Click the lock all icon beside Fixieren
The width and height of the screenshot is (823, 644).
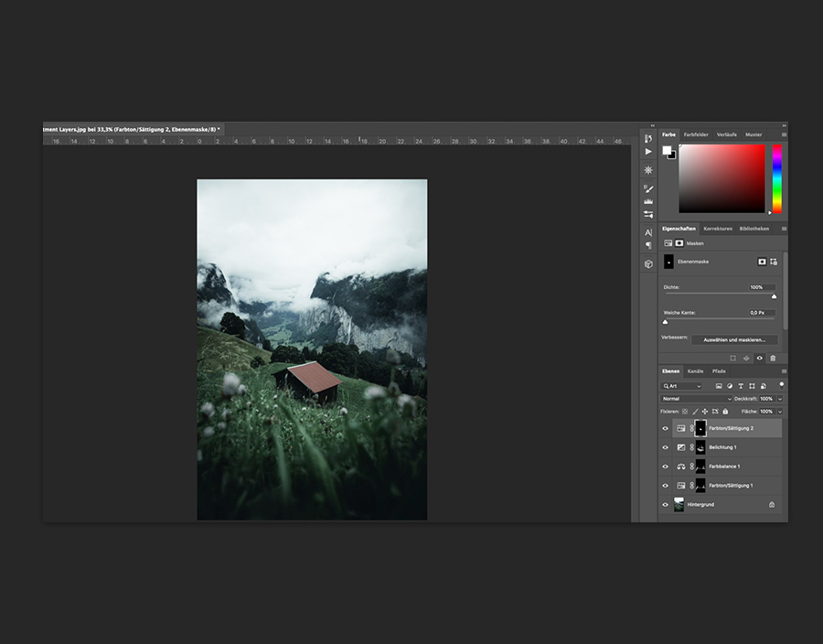724,412
